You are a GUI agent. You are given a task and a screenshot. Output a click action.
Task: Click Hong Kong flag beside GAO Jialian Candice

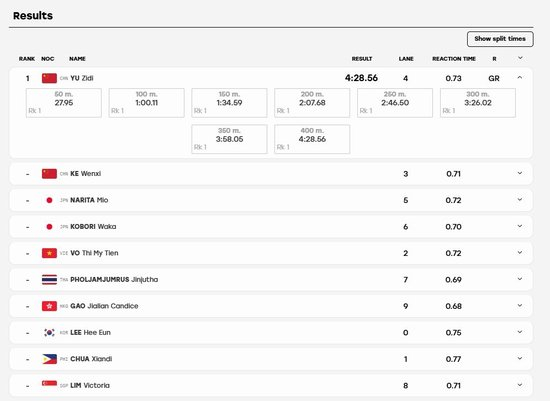[x=49, y=306]
